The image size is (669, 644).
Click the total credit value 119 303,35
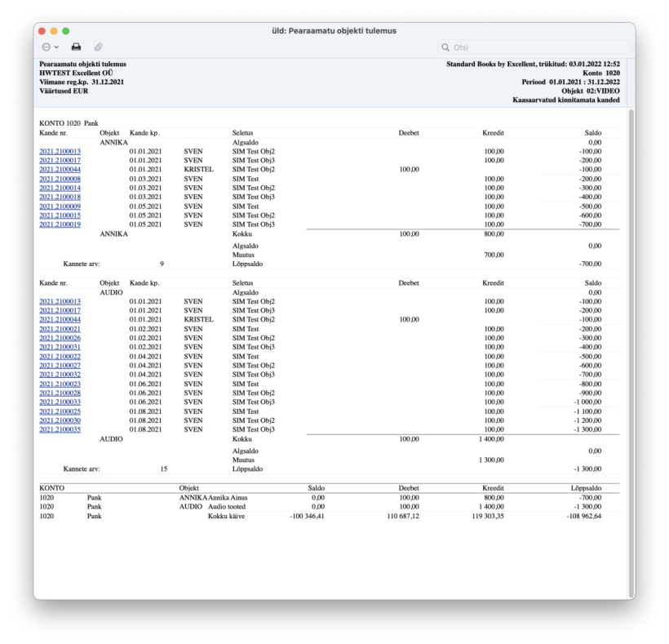coord(488,516)
